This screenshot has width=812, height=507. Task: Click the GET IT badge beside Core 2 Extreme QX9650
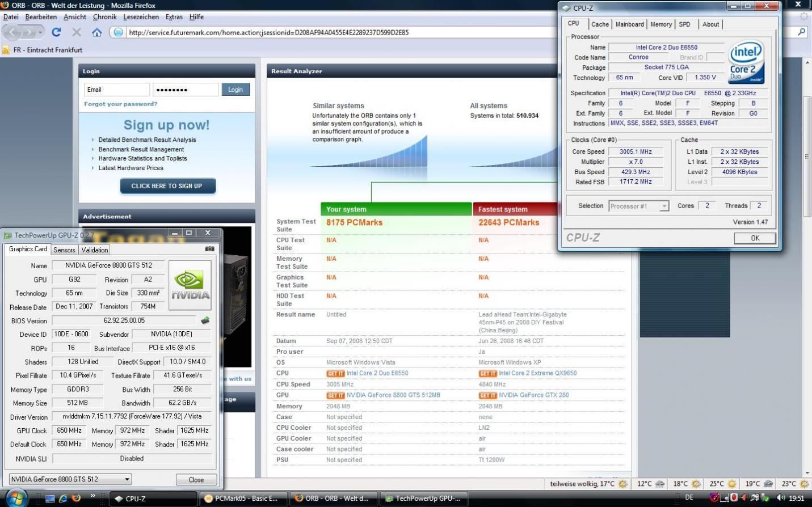pyautogui.click(x=487, y=373)
